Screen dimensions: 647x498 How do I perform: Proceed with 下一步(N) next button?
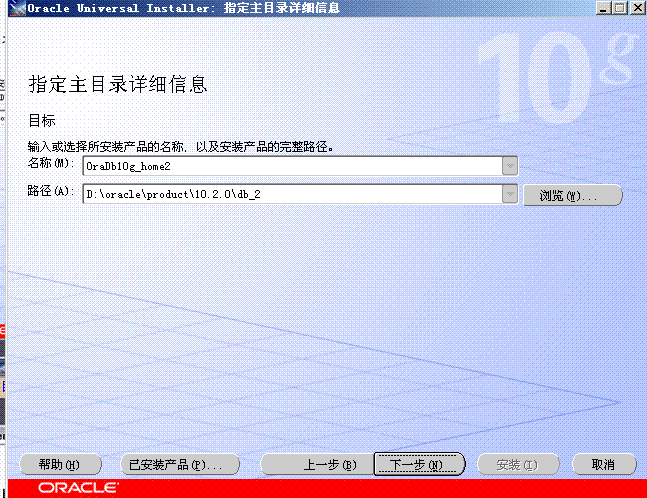419,465
